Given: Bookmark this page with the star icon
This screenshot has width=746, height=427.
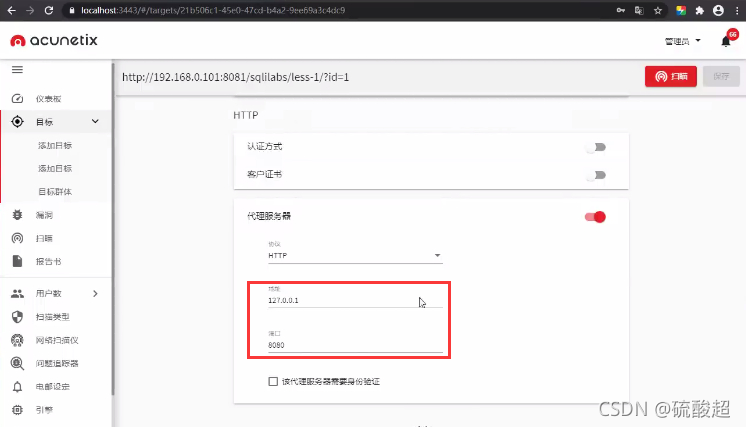Looking at the screenshot, I should click(658, 10).
